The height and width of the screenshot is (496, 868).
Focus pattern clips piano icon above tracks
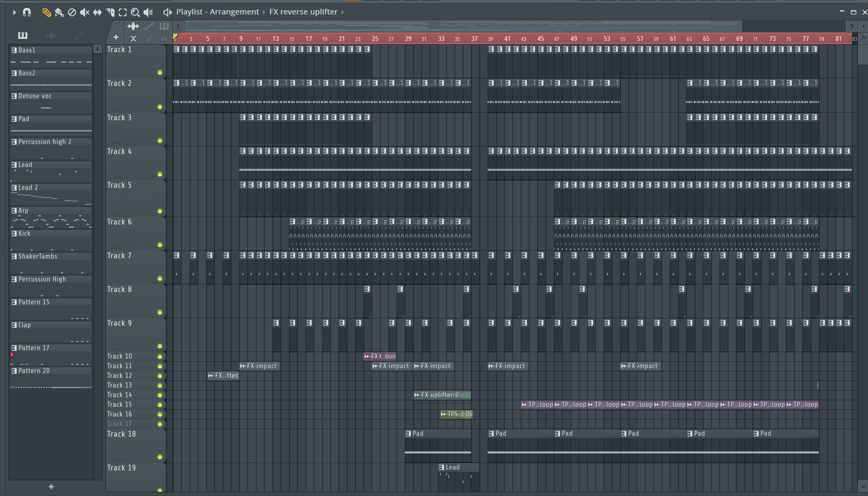[x=164, y=26]
